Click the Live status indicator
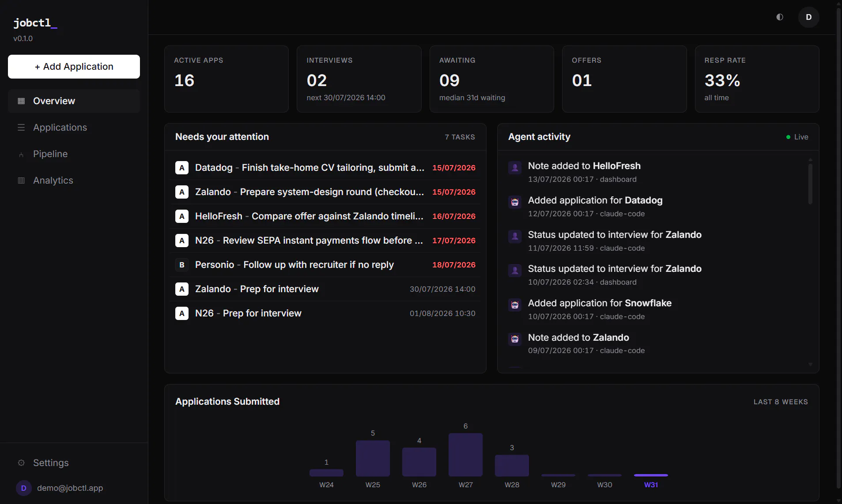 pyautogui.click(x=797, y=137)
